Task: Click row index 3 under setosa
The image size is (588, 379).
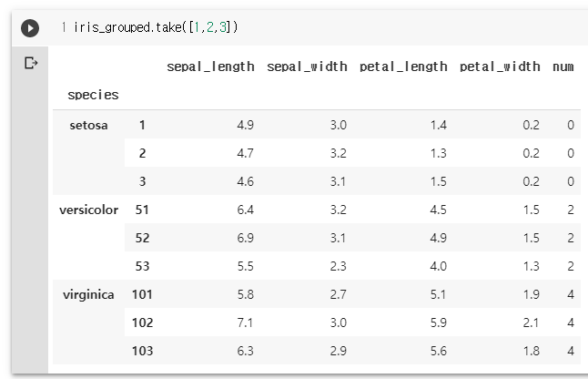Action: coord(142,181)
